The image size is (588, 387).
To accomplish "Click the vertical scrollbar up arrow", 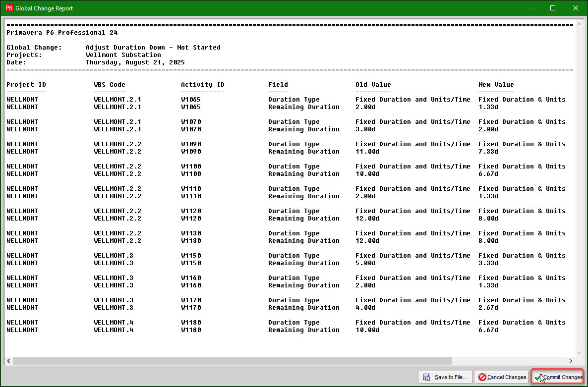I will coord(580,24).
